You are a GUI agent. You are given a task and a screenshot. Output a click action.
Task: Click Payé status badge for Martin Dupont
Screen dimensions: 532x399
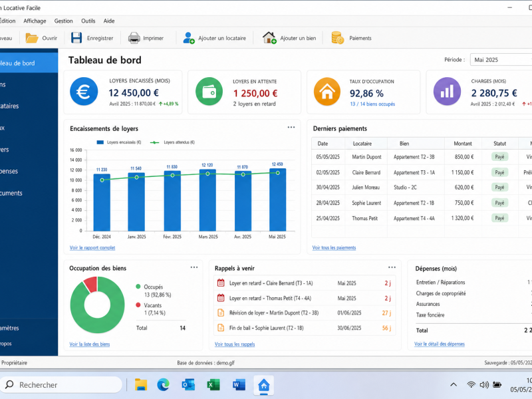pos(500,157)
